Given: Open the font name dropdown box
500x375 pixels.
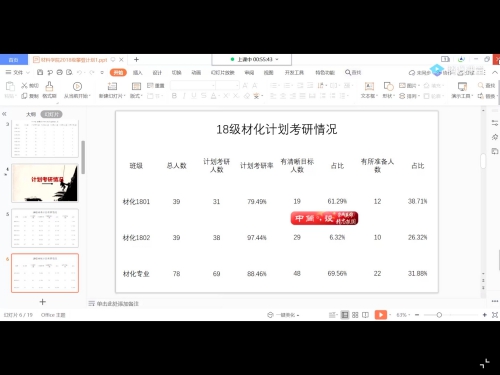Looking at the screenshot, I should pyautogui.click(x=193, y=86).
